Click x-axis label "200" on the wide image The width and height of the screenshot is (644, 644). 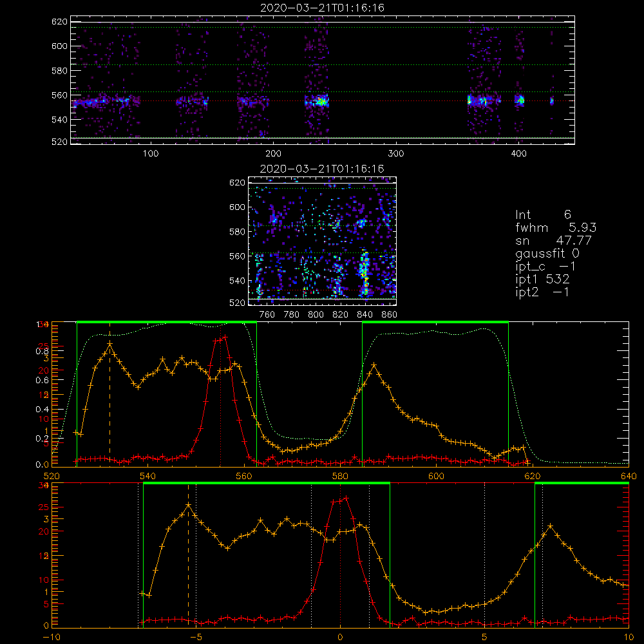pos(273,154)
